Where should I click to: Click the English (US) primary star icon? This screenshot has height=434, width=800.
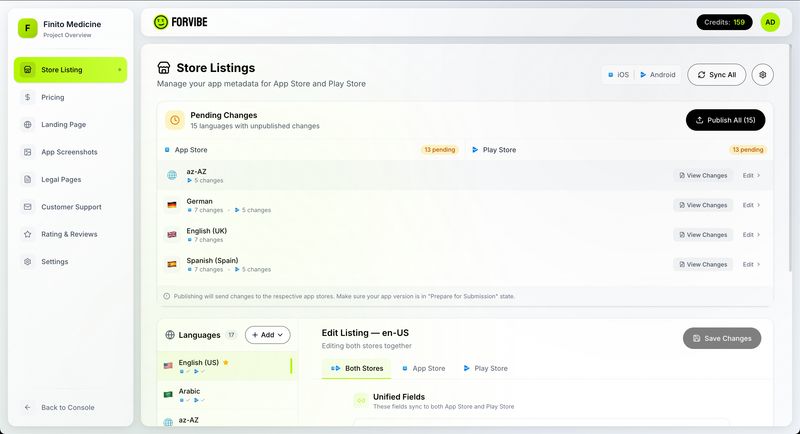[226, 363]
